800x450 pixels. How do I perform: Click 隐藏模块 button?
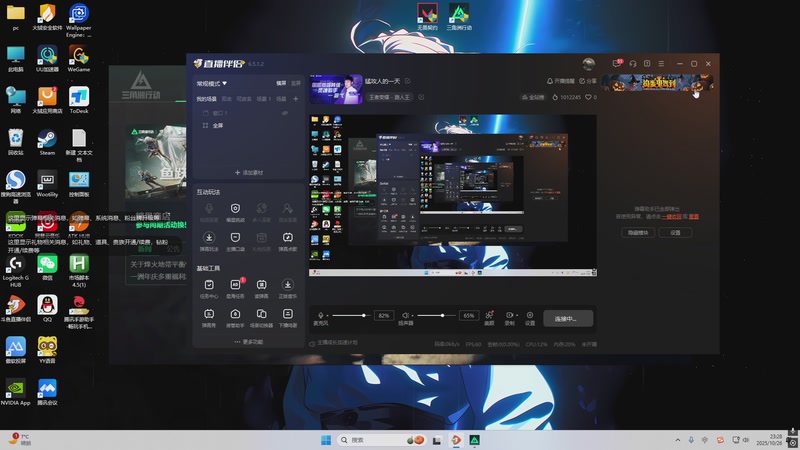point(638,233)
